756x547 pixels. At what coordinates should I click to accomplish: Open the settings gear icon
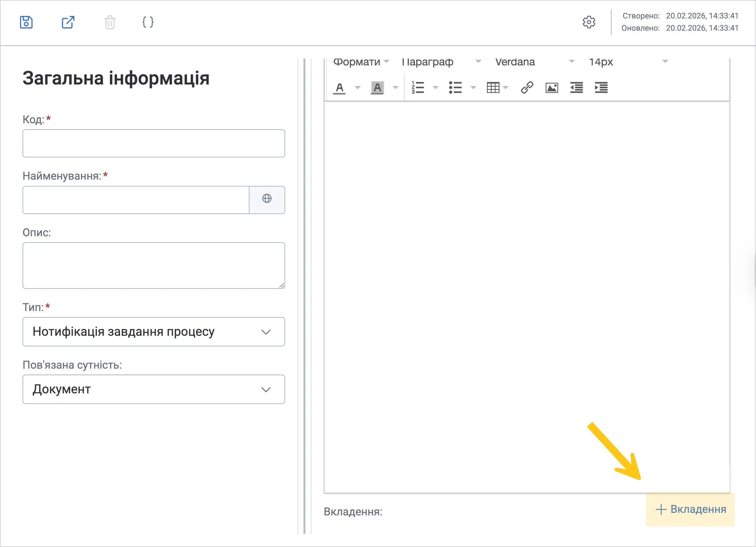coord(589,22)
